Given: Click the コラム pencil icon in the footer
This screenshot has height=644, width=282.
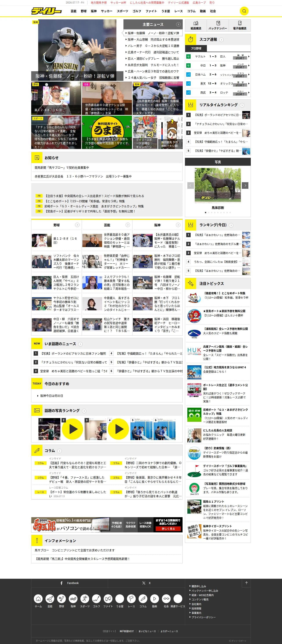Looking at the screenshot, I should (x=143, y=599).
